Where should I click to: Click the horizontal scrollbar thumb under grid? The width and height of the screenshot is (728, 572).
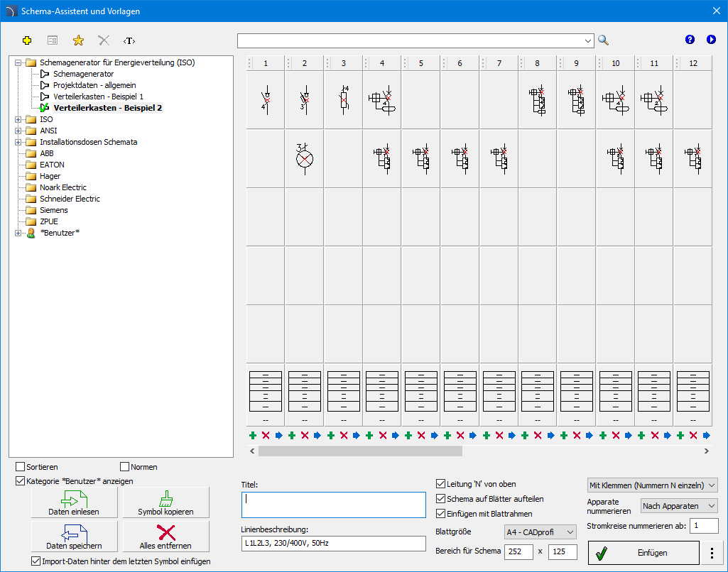point(360,451)
